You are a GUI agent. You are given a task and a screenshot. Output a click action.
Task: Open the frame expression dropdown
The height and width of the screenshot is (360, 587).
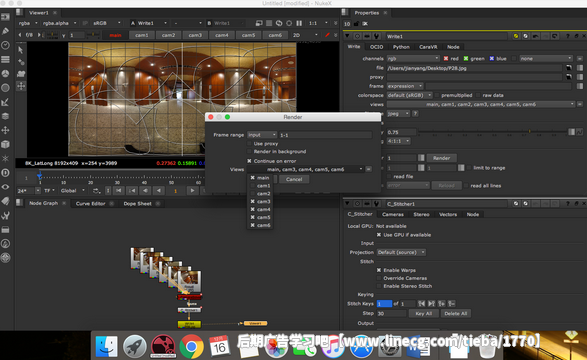tap(405, 86)
